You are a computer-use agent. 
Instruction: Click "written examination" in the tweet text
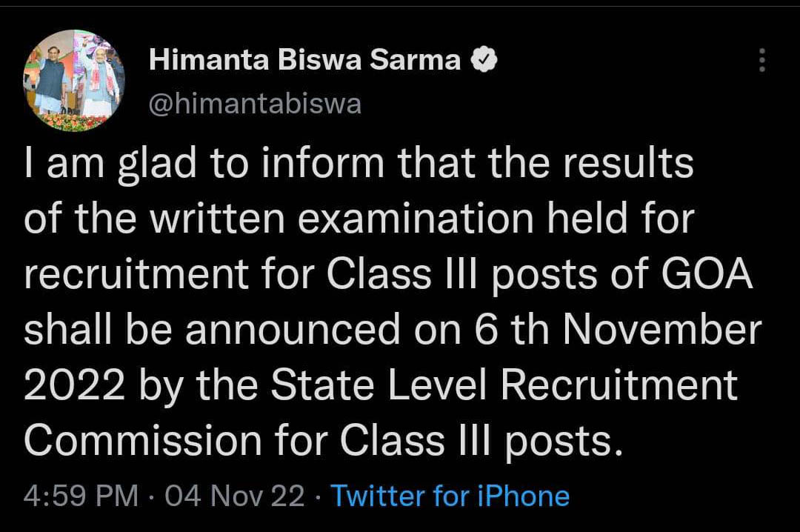(x=342, y=219)
